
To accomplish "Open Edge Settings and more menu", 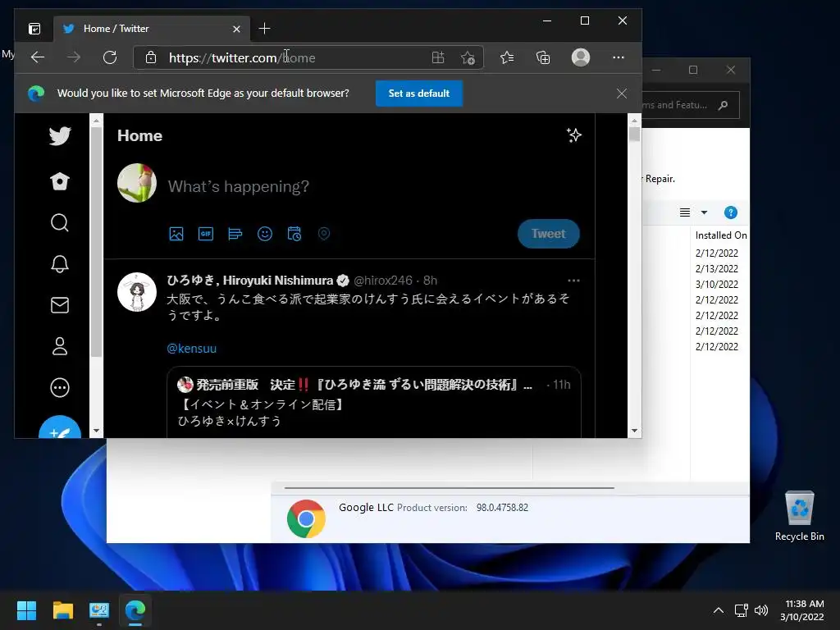I will pyautogui.click(x=619, y=57).
